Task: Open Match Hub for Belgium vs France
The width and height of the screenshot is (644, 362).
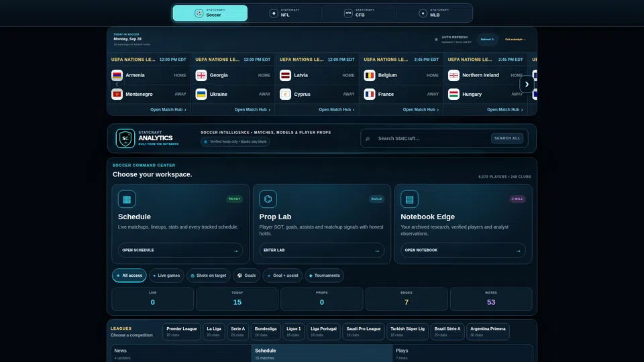Action: click(421, 109)
